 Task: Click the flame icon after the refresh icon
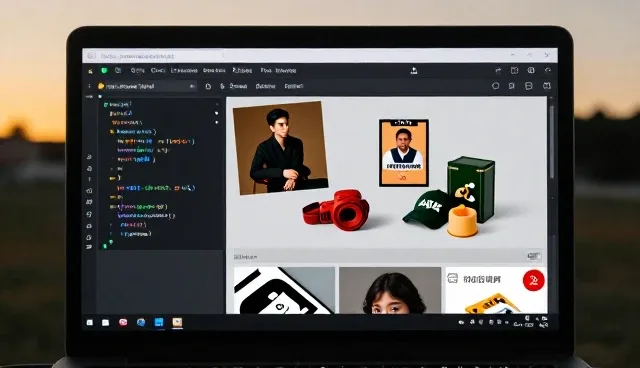point(222,86)
